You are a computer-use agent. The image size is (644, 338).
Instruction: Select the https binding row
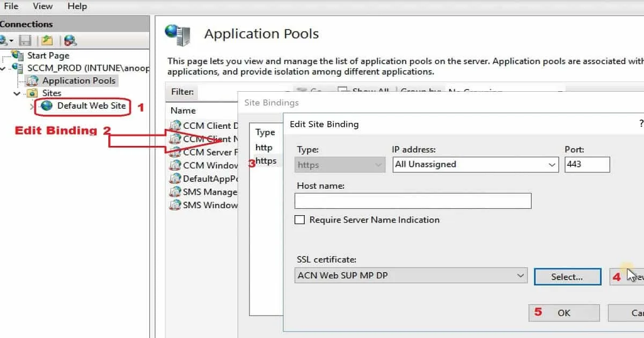(x=266, y=161)
